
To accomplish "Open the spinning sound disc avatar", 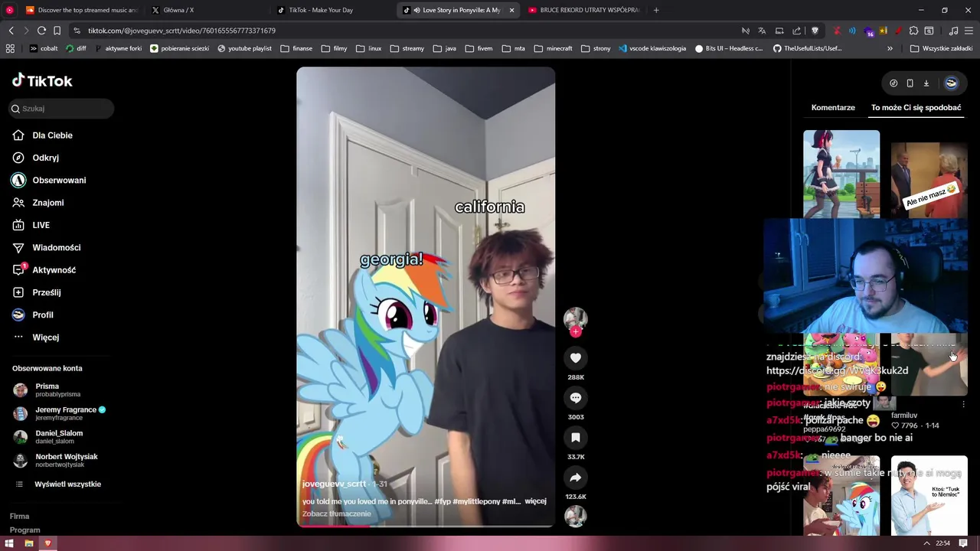I will (576, 517).
